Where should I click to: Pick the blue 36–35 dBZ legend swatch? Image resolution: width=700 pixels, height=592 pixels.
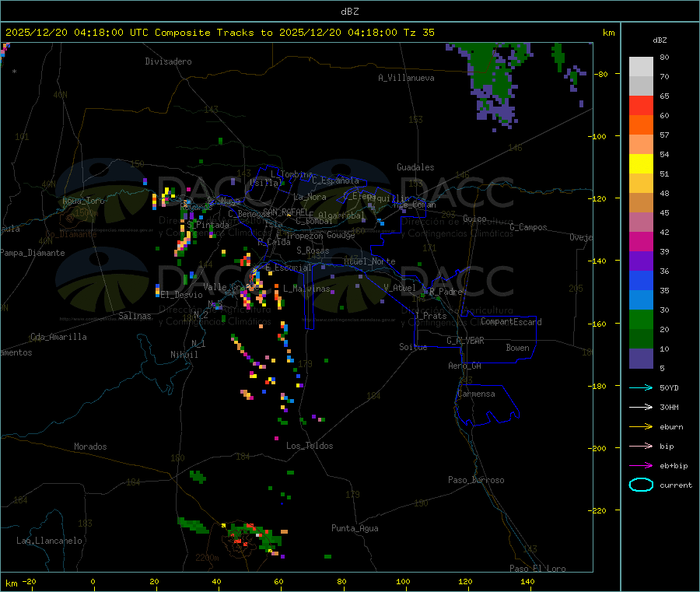click(x=641, y=280)
